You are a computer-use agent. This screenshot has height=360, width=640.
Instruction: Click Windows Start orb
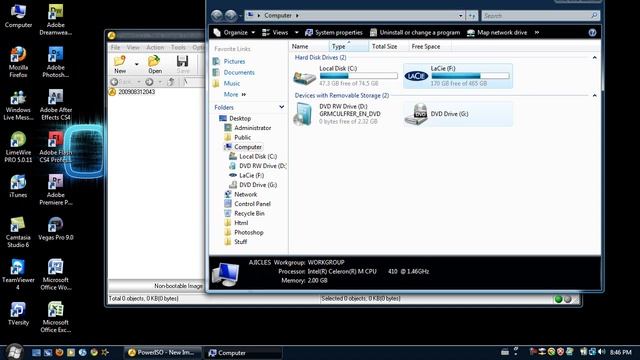click(x=15, y=352)
